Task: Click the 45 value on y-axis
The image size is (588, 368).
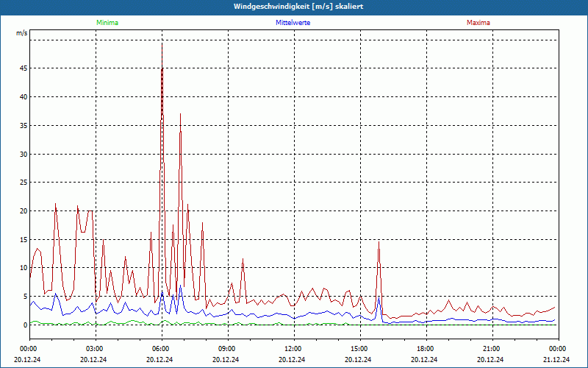Action: (23, 68)
